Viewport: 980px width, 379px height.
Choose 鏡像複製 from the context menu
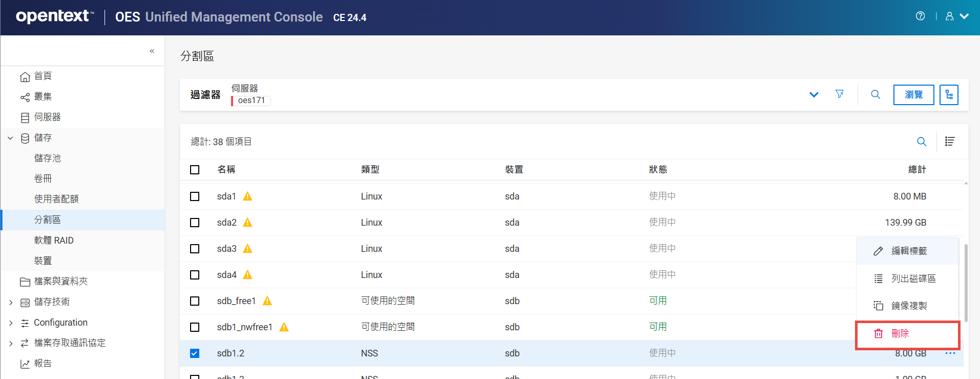point(907,306)
